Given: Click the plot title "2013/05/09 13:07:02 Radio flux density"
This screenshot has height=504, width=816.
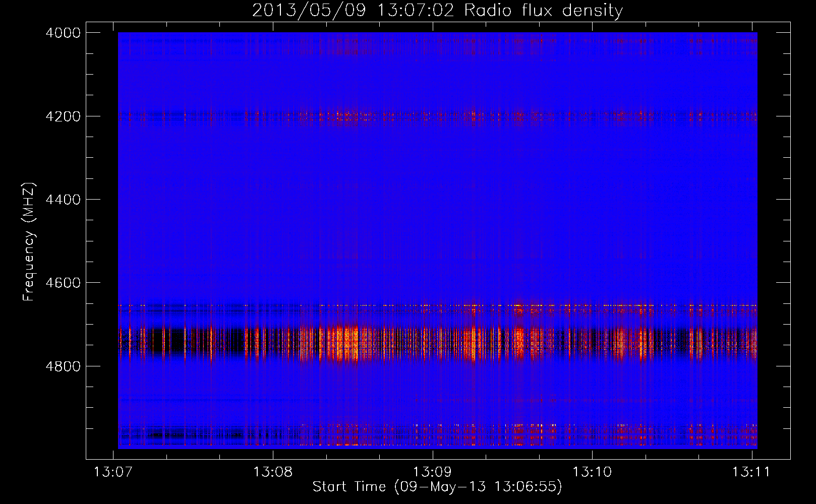Looking at the screenshot, I should point(437,10).
